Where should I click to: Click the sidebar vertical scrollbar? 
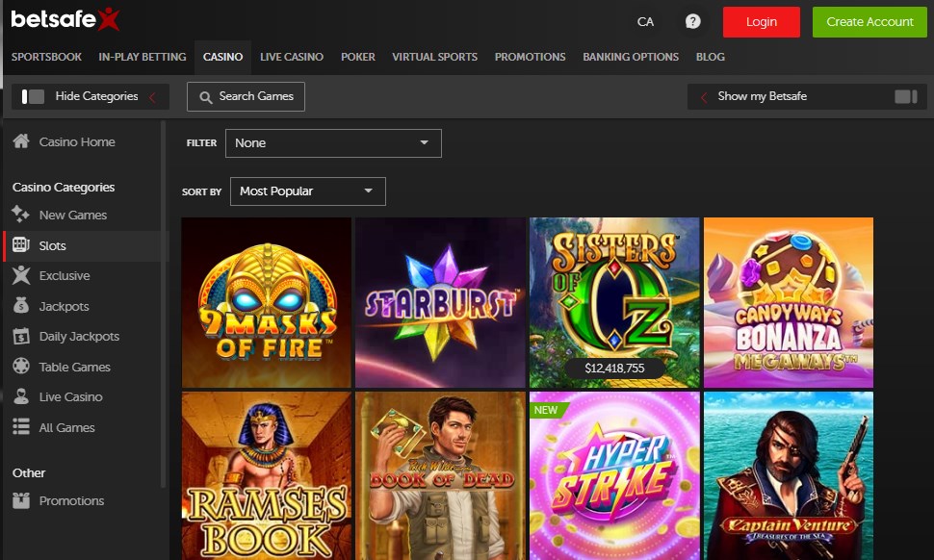tap(164, 303)
